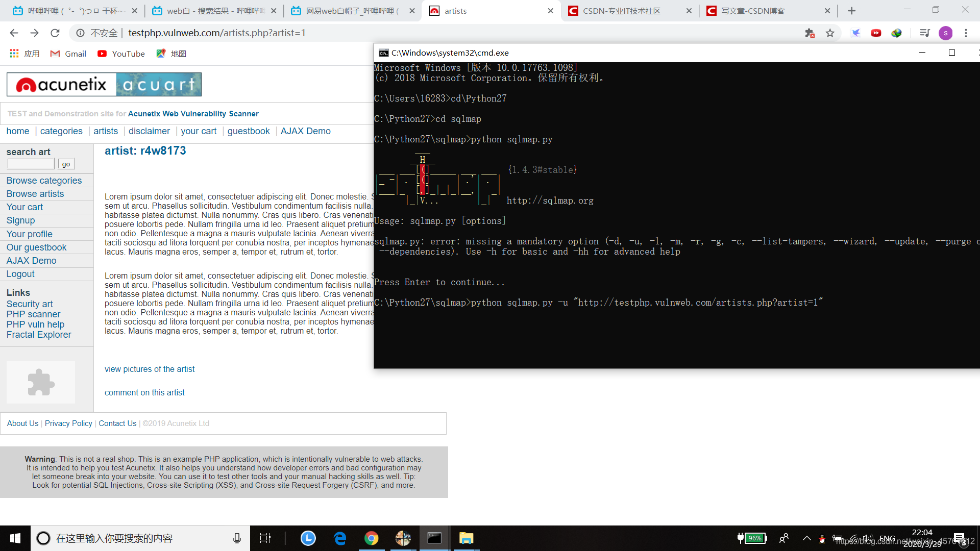Click the blue bird extension icon
Screen dimensions: 980x551
[856, 33]
